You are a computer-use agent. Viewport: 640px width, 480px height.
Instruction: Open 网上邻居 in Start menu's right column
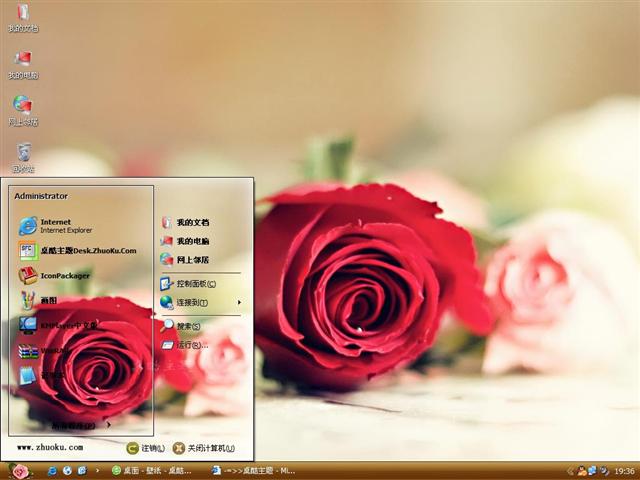[x=185, y=260]
